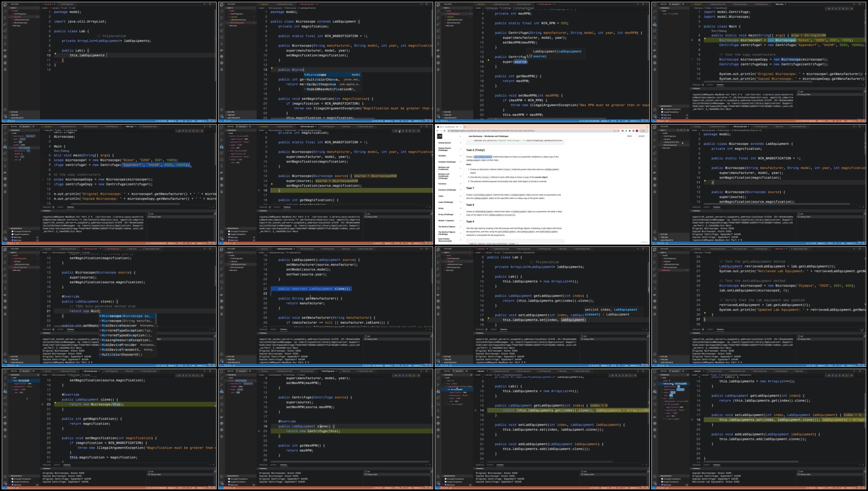Close terminal panel in 'return new Microscope(this)' frame
The width and height of the screenshot is (868, 491).
click(x=214, y=465)
